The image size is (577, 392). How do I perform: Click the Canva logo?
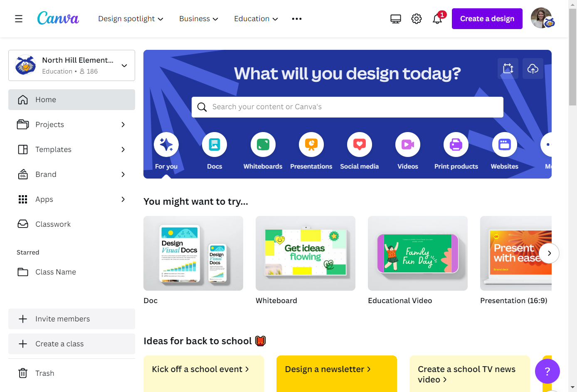click(x=58, y=19)
